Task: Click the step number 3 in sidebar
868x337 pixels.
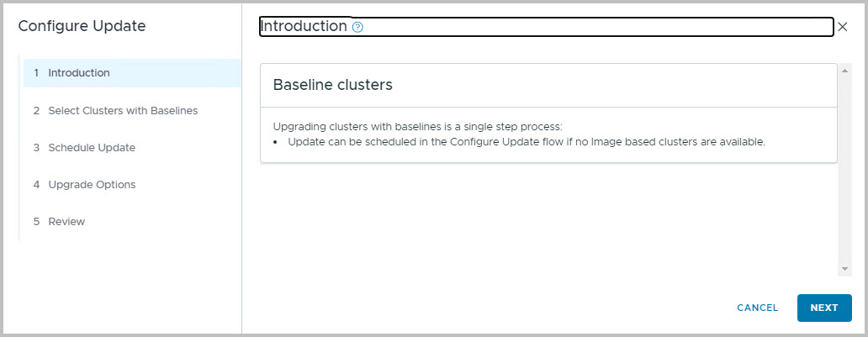Action: 36,148
